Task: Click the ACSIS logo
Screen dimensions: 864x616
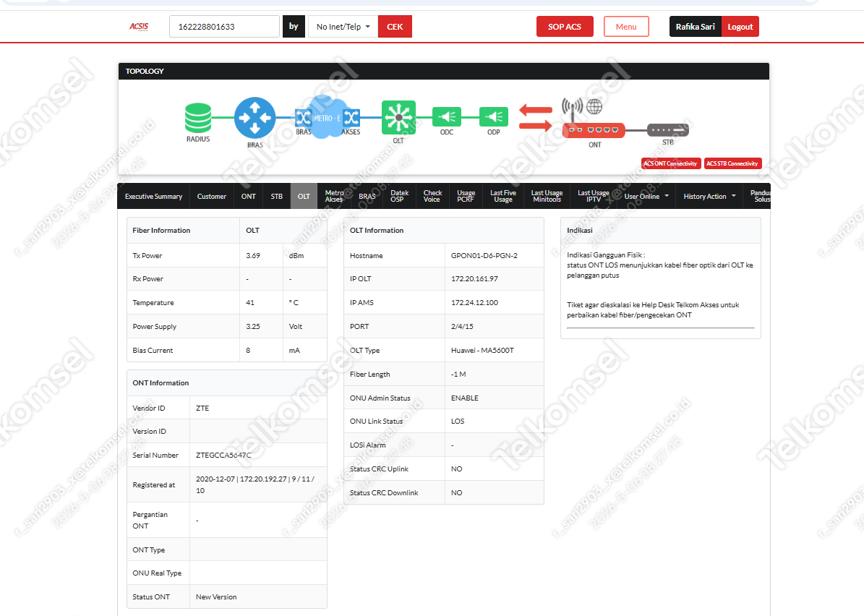Action: (139, 27)
